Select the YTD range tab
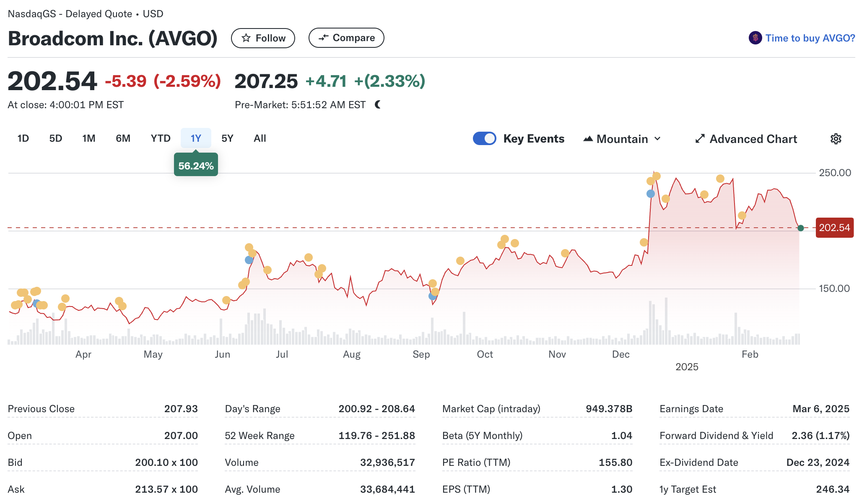The height and width of the screenshot is (504, 867). (x=160, y=138)
